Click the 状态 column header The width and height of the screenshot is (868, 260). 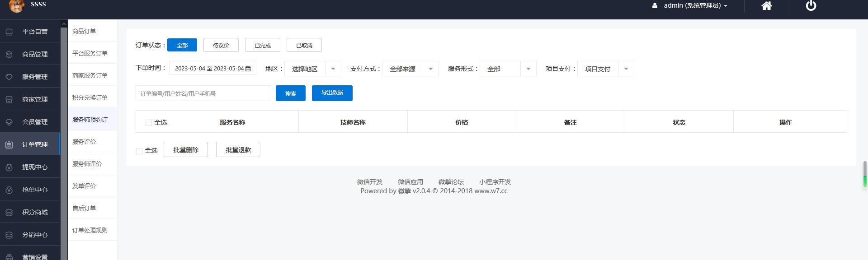(679, 122)
